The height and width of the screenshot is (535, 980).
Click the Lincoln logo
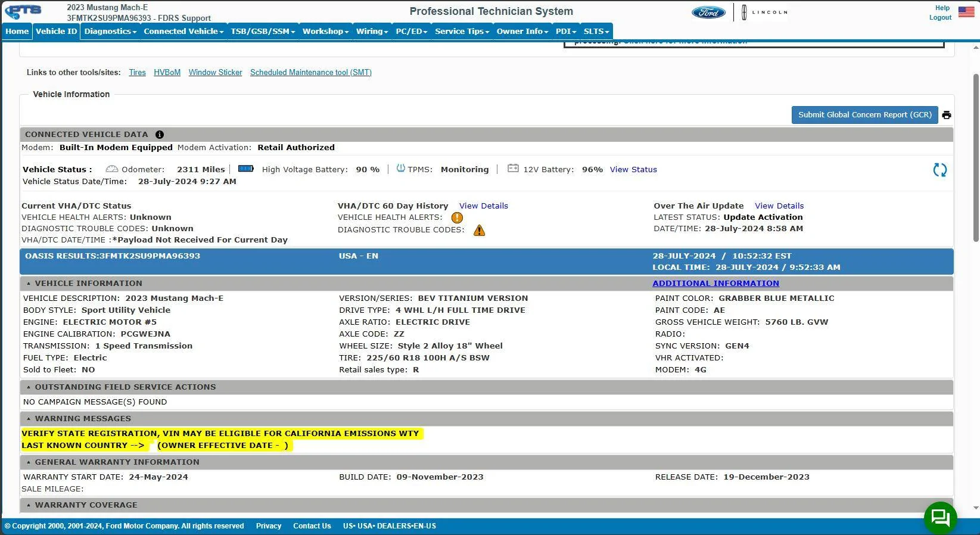765,12
